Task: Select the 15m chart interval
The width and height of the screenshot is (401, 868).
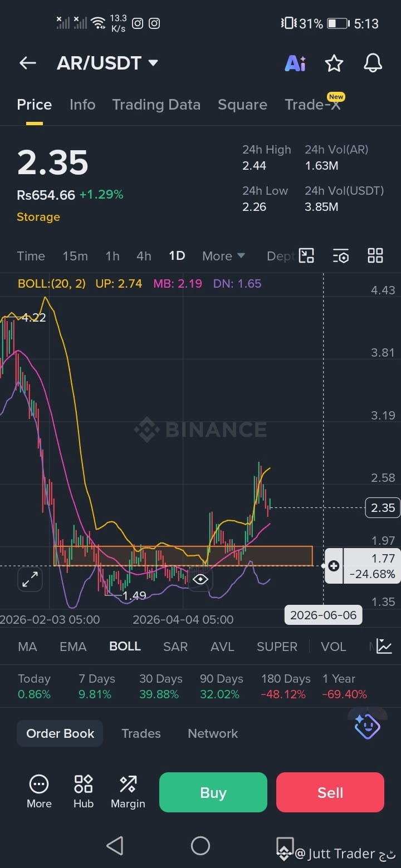Action: 75,256
